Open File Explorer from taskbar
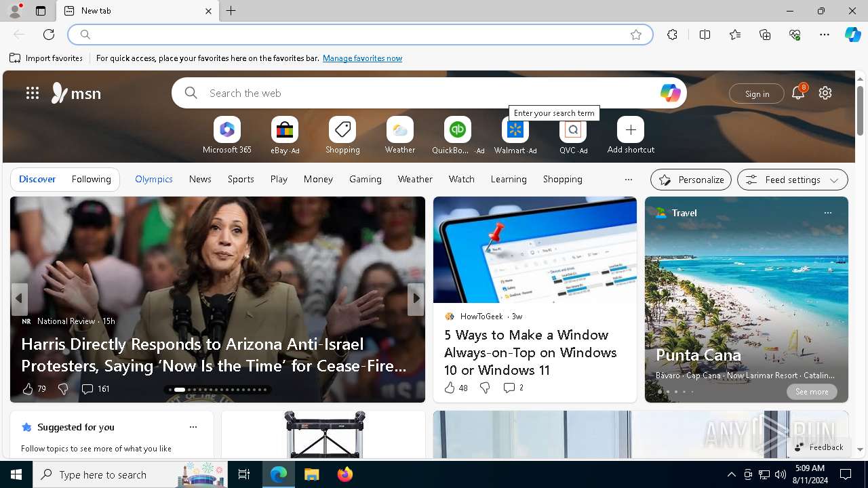This screenshot has height=488, width=868. pos(312,474)
